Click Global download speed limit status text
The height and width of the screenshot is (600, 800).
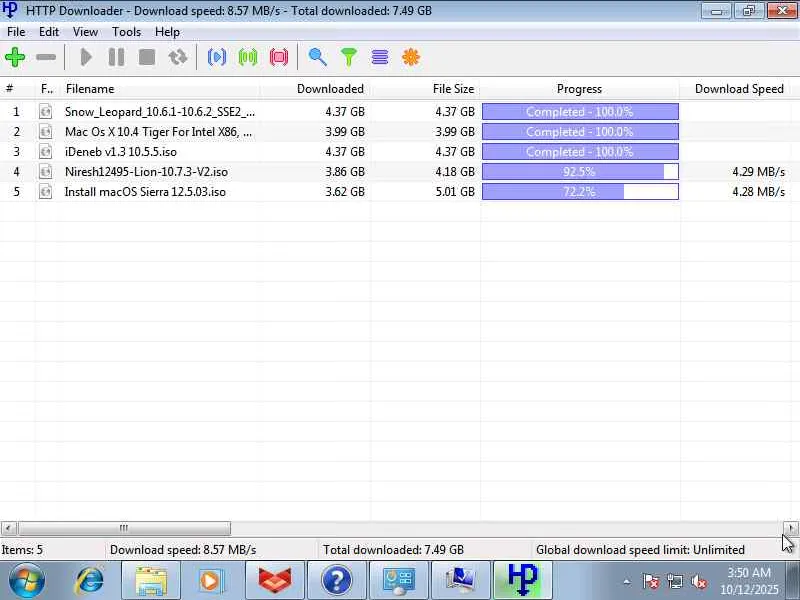[x=640, y=549]
